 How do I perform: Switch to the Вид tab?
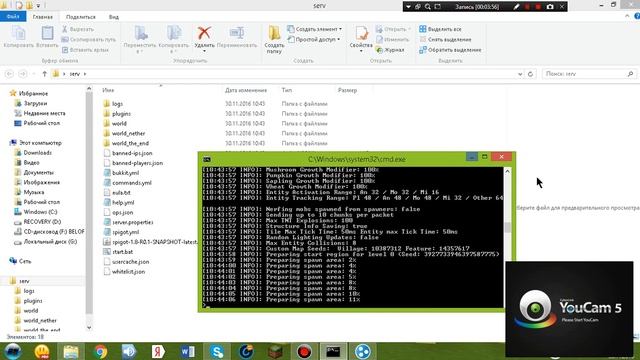114,17
